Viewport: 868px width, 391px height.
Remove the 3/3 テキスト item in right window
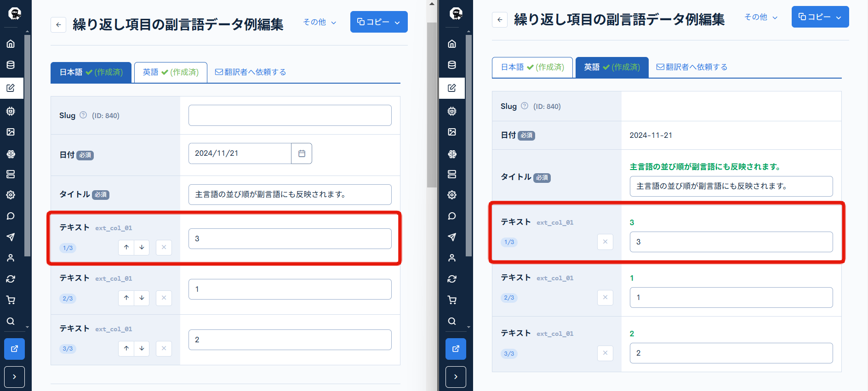pos(605,353)
